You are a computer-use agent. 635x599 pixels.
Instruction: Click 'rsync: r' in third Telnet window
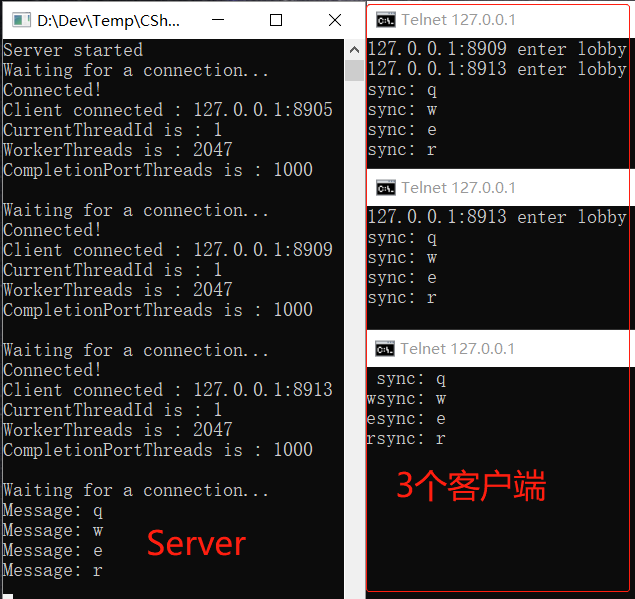point(406,439)
